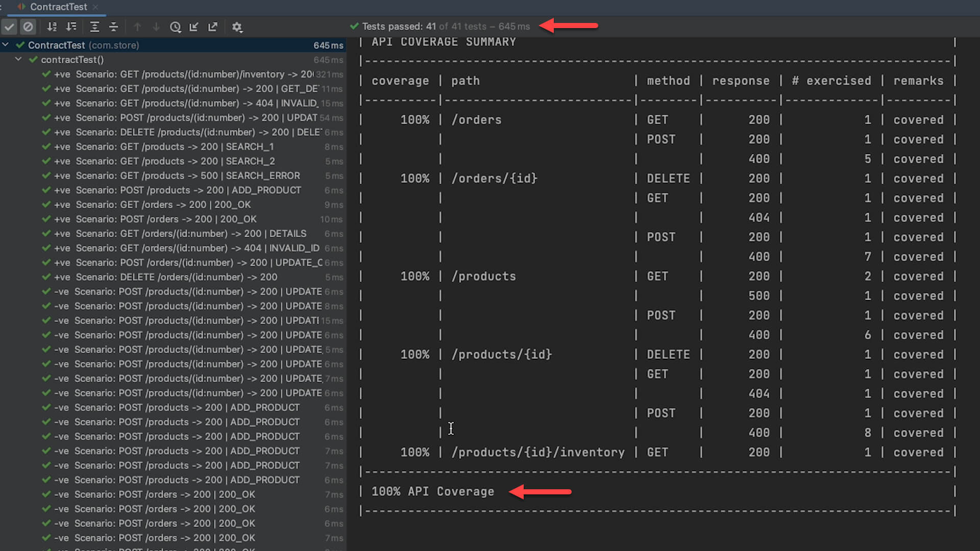Toggle Show Ignored tests button
Viewport: 980px width, 551px height.
click(x=29, y=27)
